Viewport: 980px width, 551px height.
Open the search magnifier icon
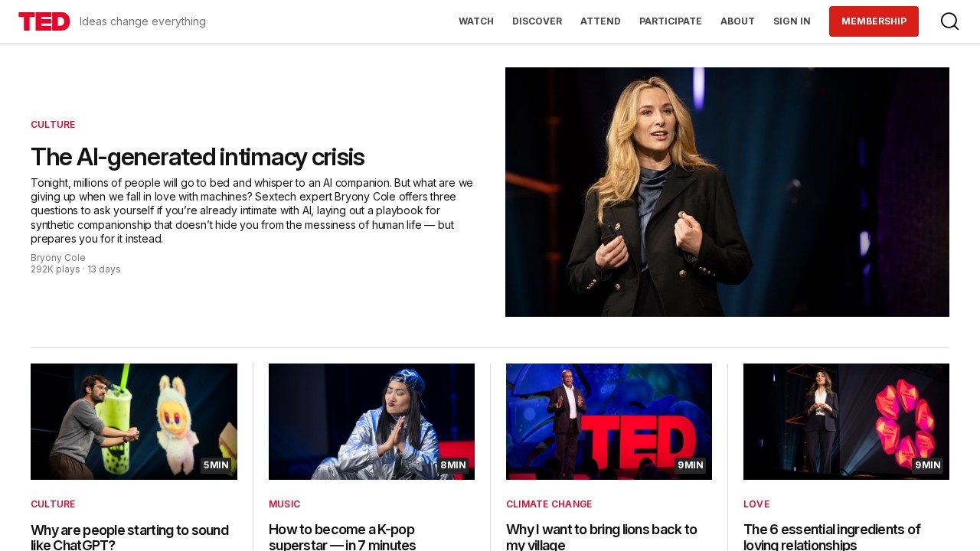click(949, 21)
